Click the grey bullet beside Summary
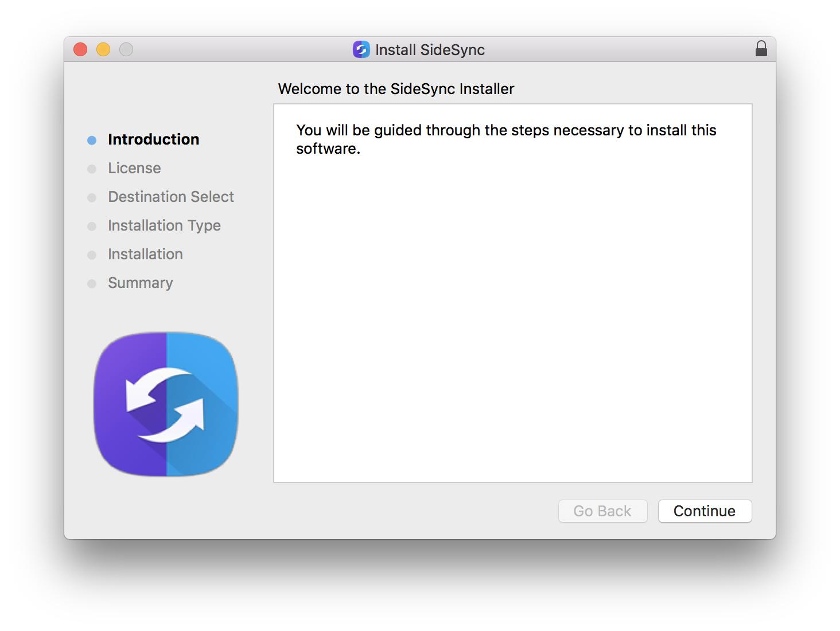Image resolution: width=840 pixels, height=631 pixels. tap(92, 284)
